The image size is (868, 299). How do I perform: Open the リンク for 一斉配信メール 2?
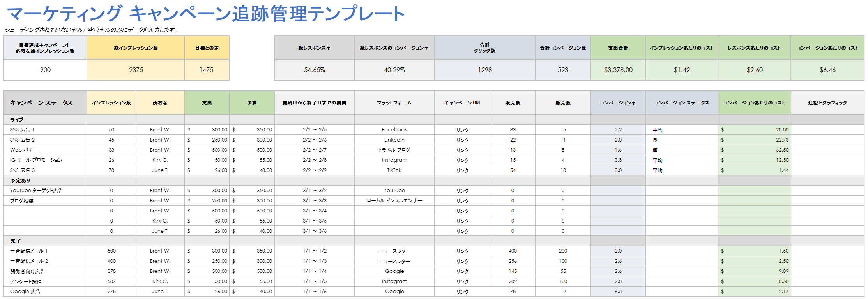tap(462, 261)
